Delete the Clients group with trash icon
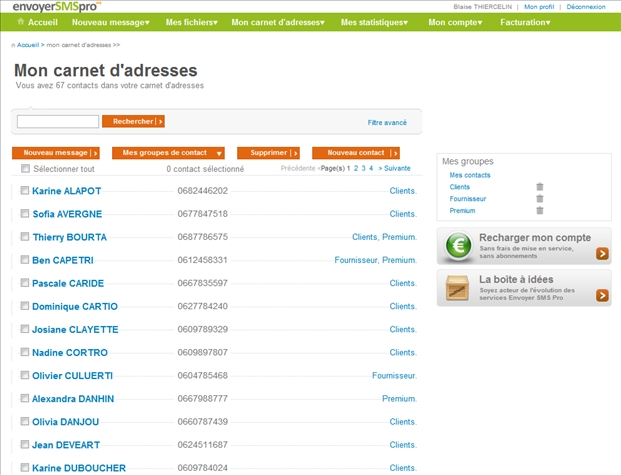Screen dimensions: 621x475 coord(539,187)
